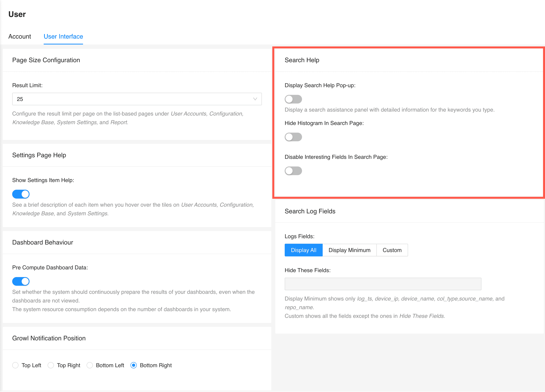Click the Search Log Fields section header
This screenshot has height=392, width=545.
tap(310, 211)
